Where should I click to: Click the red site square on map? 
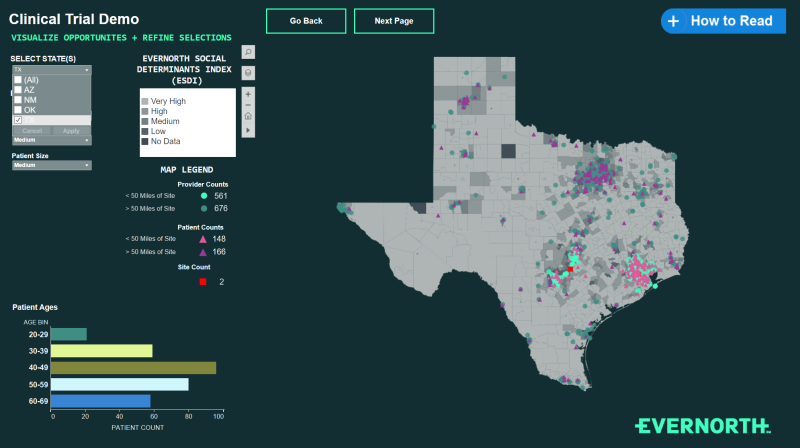pyautogui.click(x=570, y=269)
